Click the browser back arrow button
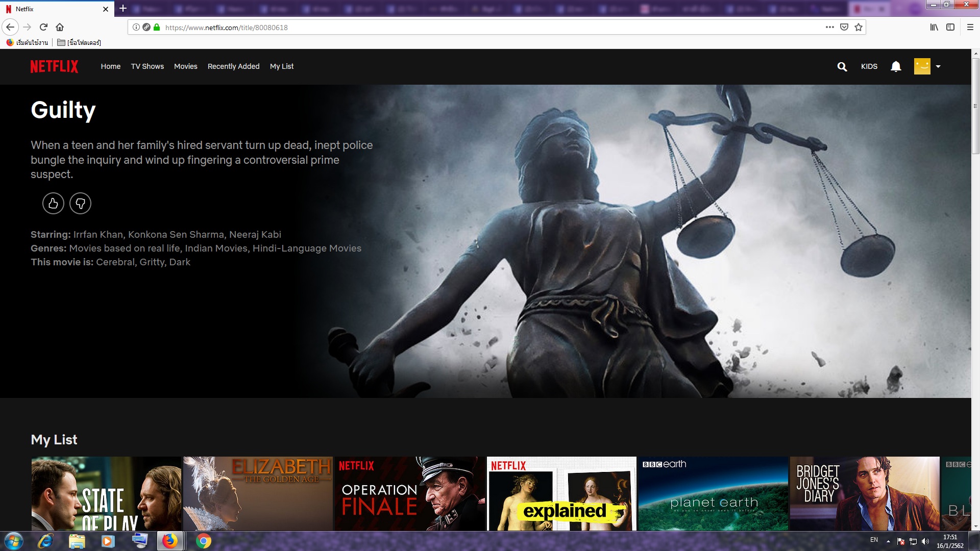 click(x=10, y=27)
